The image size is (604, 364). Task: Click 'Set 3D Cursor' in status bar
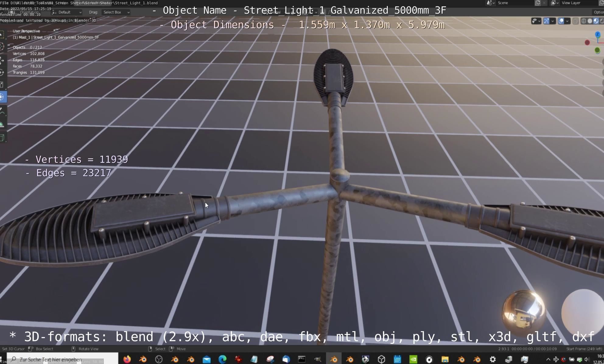click(13, 349)
